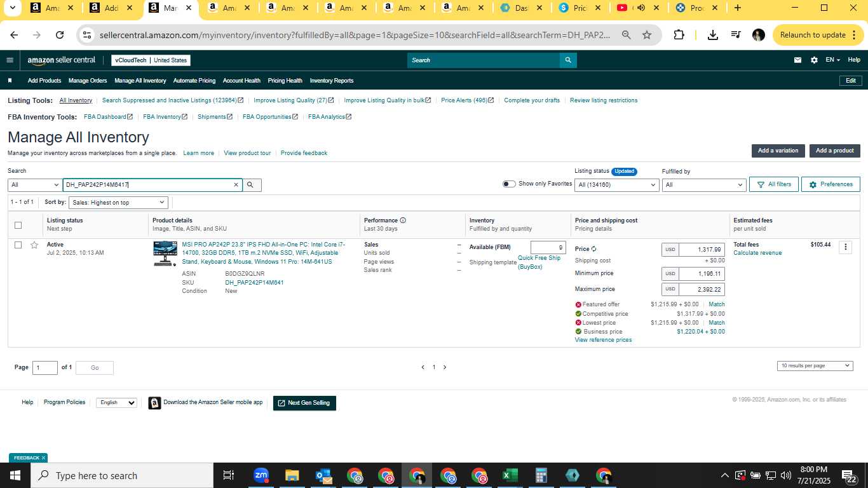
Task: Open Preferences button
Action: tap(831, 184)
